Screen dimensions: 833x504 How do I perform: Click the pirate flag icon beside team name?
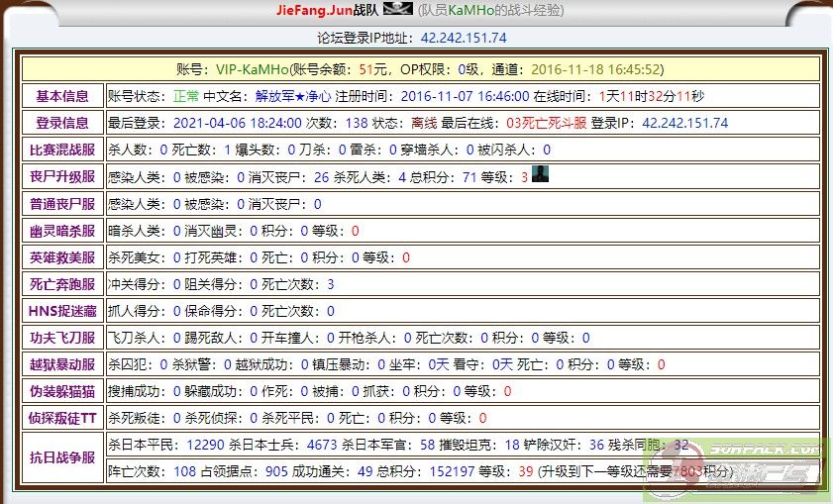(x=397, y=10)
